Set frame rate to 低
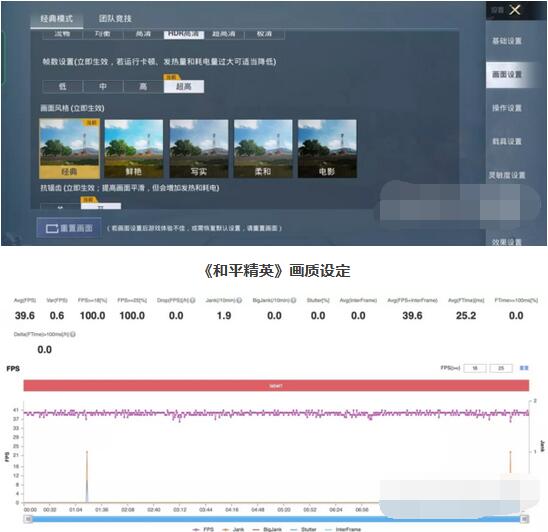 (x=63, y=86)
